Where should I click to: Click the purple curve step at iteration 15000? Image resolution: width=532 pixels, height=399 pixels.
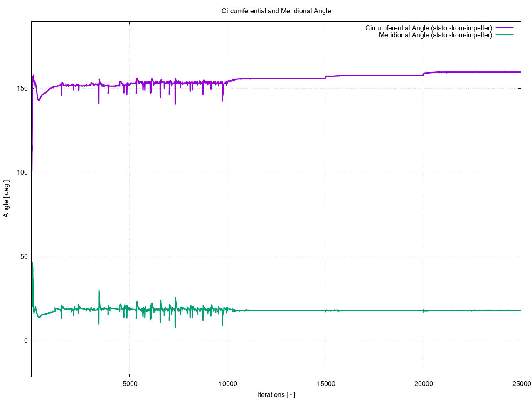point(325,77)
